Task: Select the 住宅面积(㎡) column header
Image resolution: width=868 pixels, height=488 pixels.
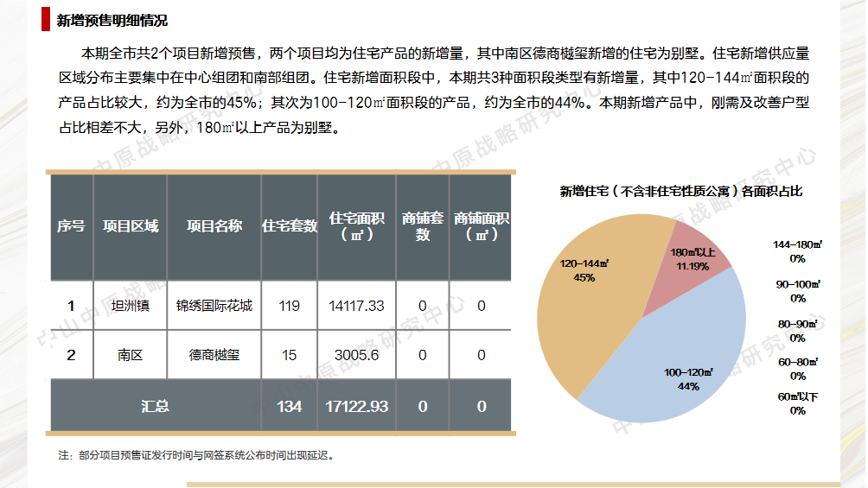Action: click(356, 226)
